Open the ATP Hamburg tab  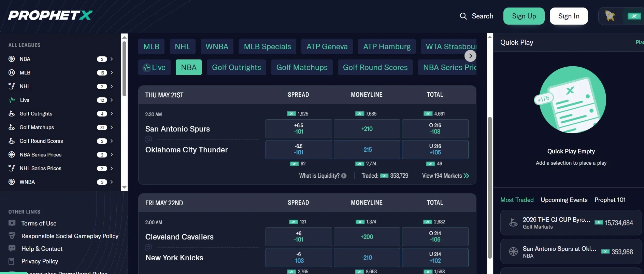coord(387,46)
